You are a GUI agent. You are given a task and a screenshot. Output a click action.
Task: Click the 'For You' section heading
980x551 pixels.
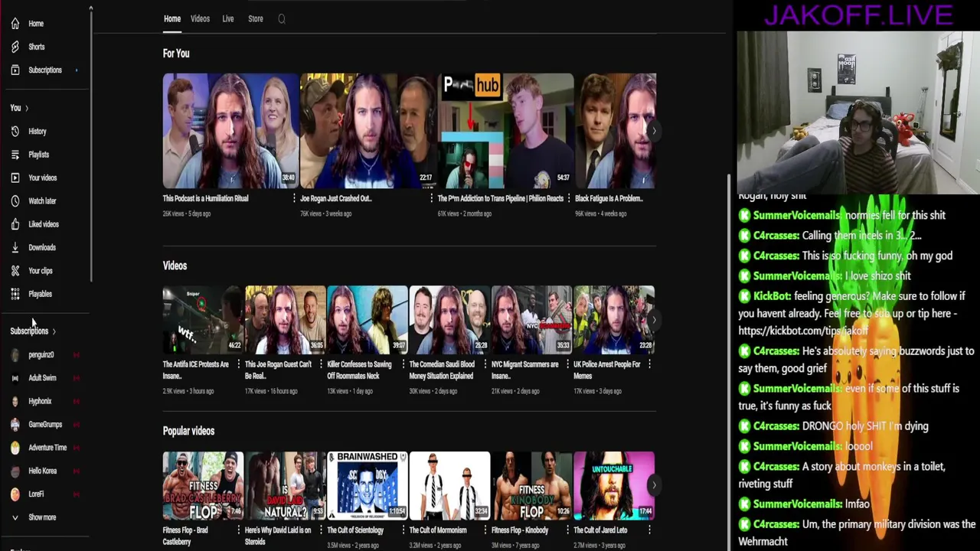(x=176, y=54)
